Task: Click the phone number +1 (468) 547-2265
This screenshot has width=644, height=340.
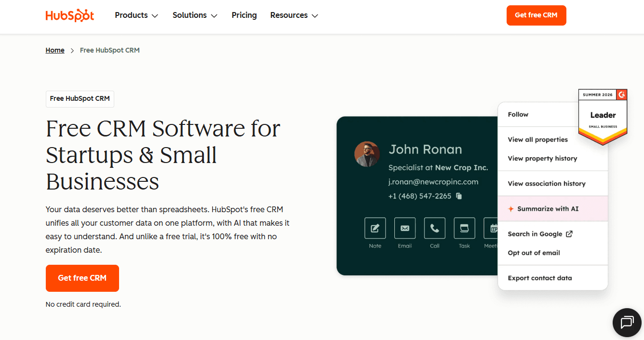Action: [420, 196]
